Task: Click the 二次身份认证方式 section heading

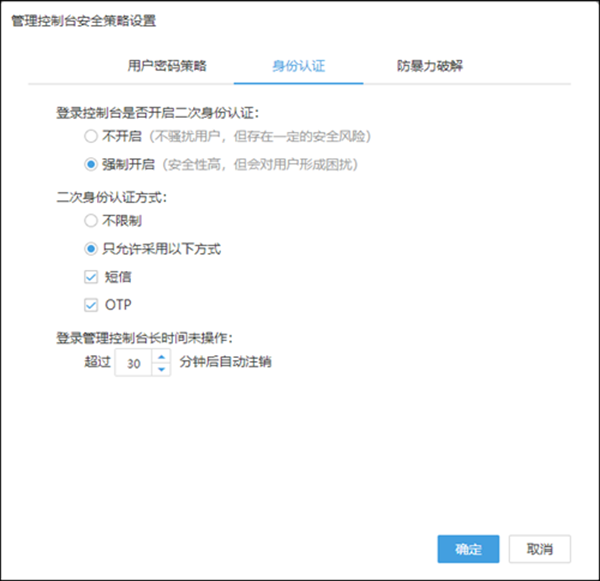Action: [112, 197]
